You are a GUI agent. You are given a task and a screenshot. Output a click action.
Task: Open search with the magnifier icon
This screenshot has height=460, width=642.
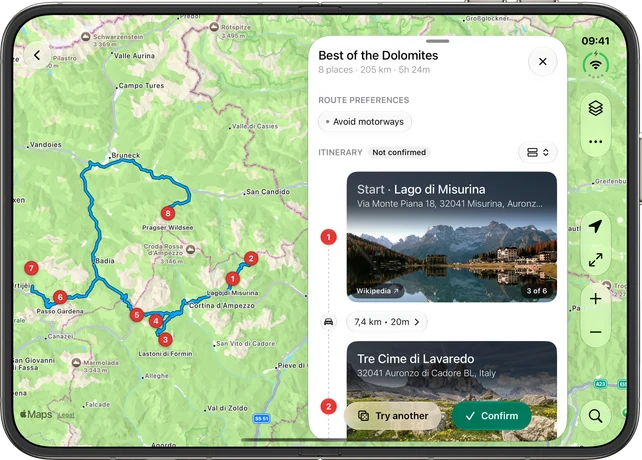pyautogui.click(x=595, y=416)
